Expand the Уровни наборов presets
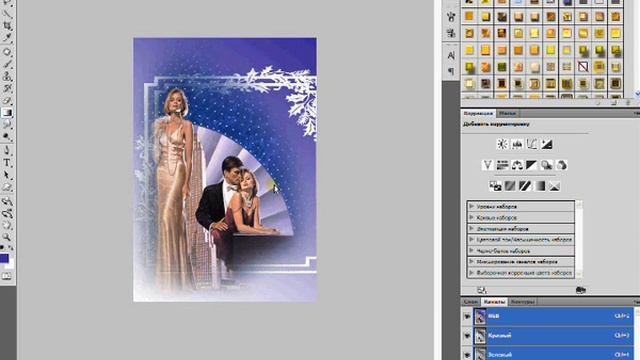Viewport: 640px width, 360px height. pos(471,207)
